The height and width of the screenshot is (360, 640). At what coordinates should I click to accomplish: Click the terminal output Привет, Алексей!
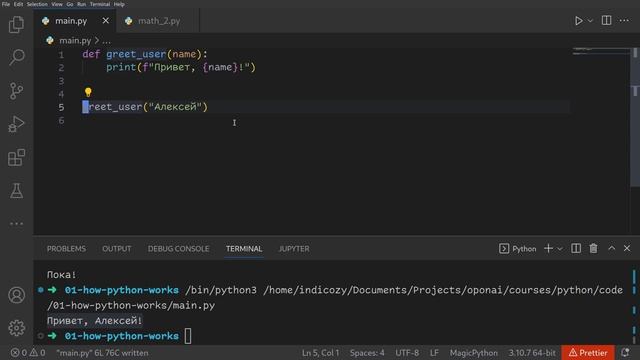tap(95, 321)
